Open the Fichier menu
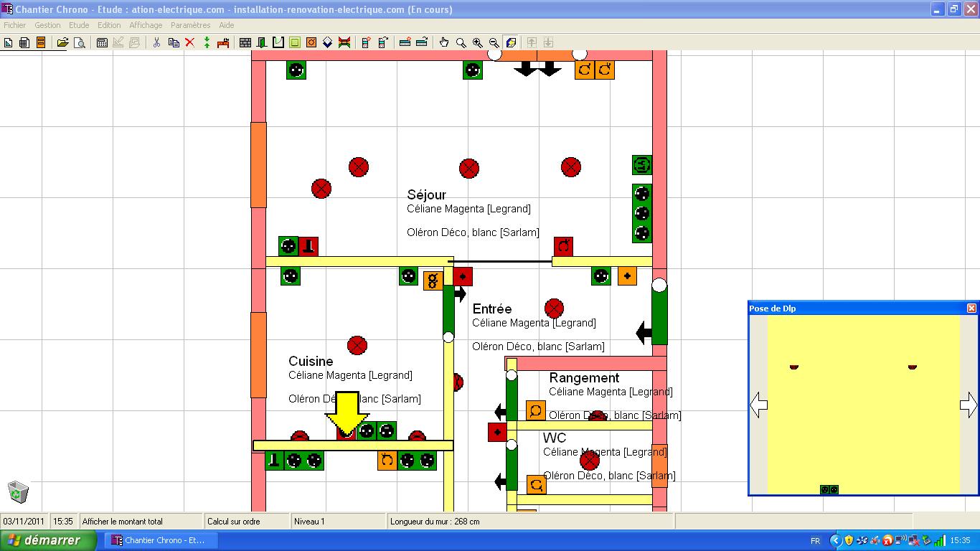The height and width of the screenshot is (551, 980). (15, 25)
